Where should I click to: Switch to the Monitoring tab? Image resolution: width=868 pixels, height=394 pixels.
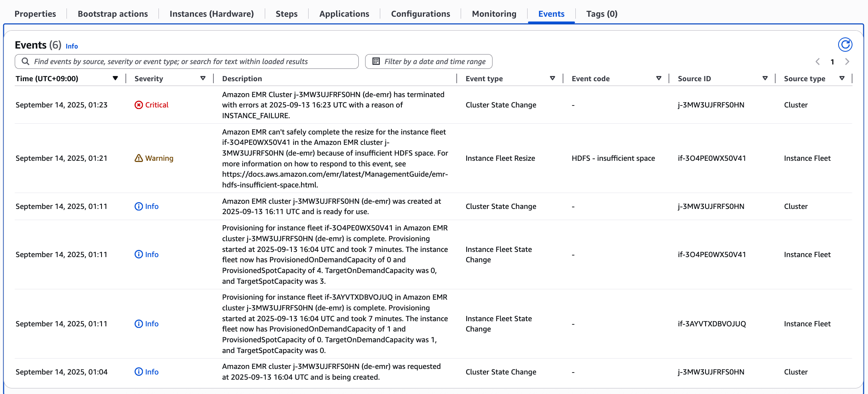tap(494, 14)
